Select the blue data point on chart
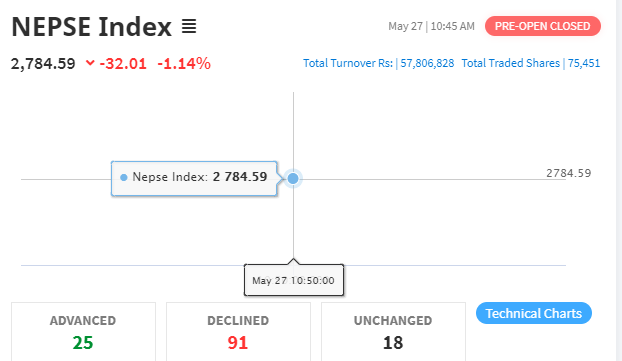This screenshot has width=622, height=361. (293, 179)
